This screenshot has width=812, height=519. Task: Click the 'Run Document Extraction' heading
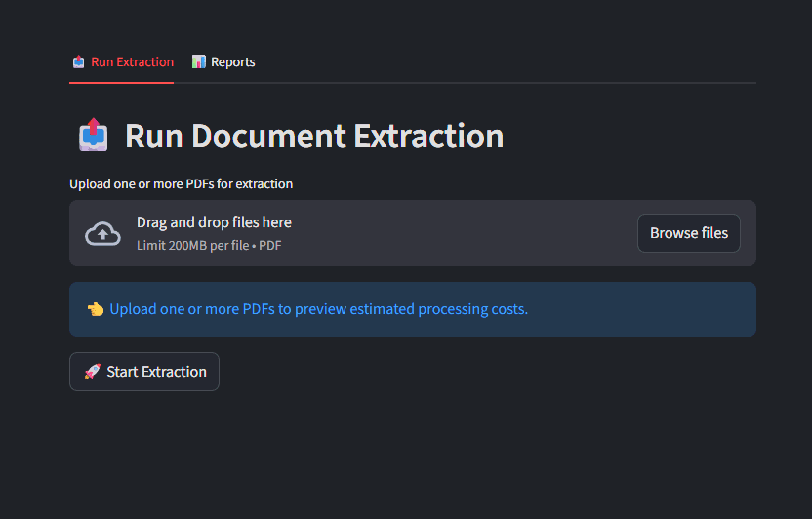(x=314, y=136)
